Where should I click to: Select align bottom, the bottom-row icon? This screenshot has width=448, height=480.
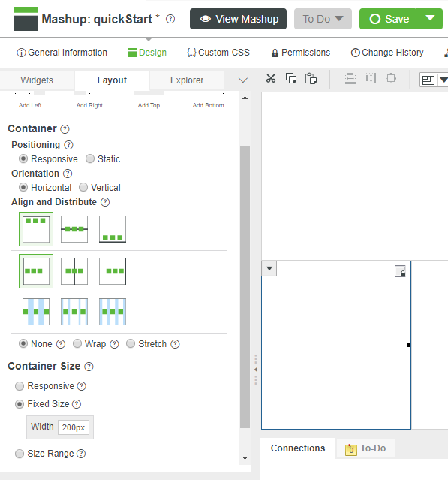(113, 229)
